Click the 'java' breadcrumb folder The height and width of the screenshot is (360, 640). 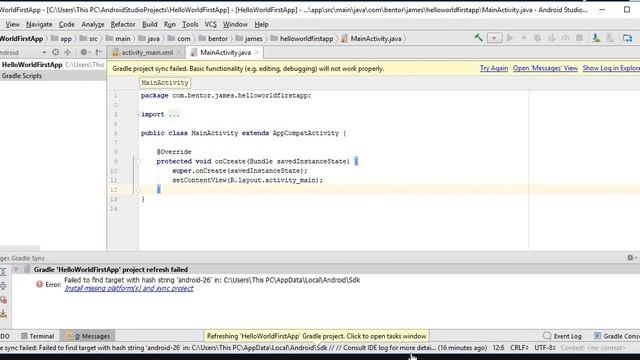pos(149,39)
